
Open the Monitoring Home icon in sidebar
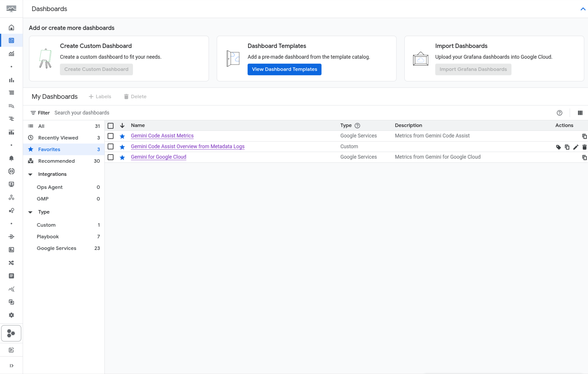11,27
